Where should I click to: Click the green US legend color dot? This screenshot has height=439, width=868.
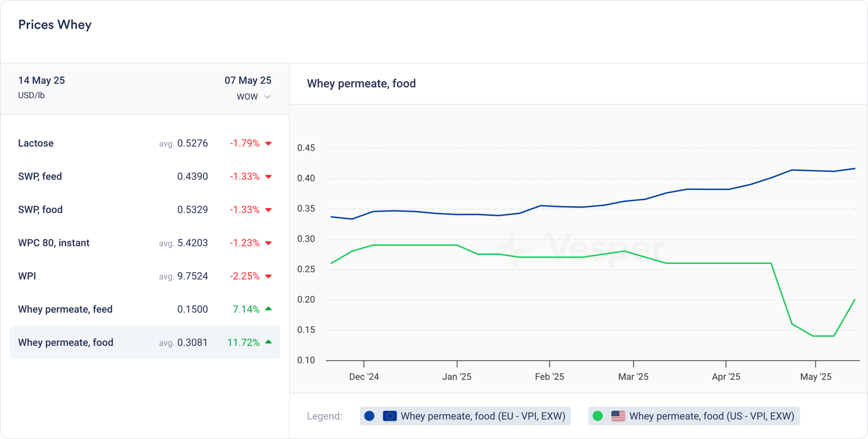598,416
